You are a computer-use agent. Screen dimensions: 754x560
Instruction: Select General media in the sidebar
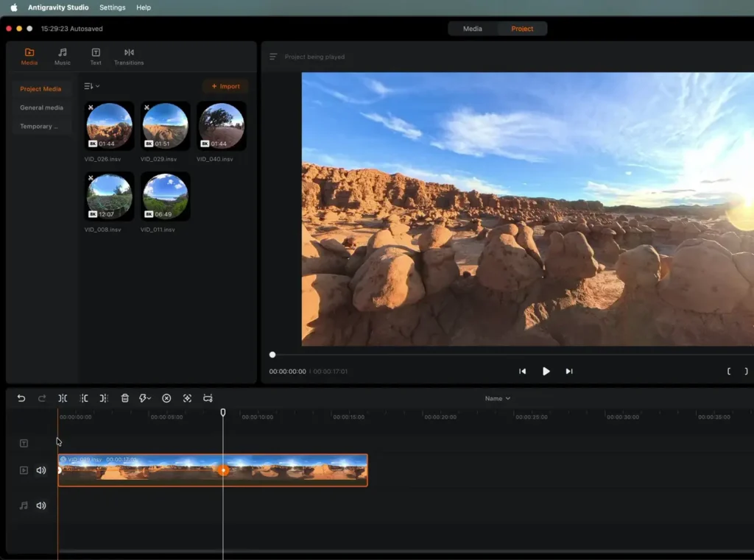point(41,107)
